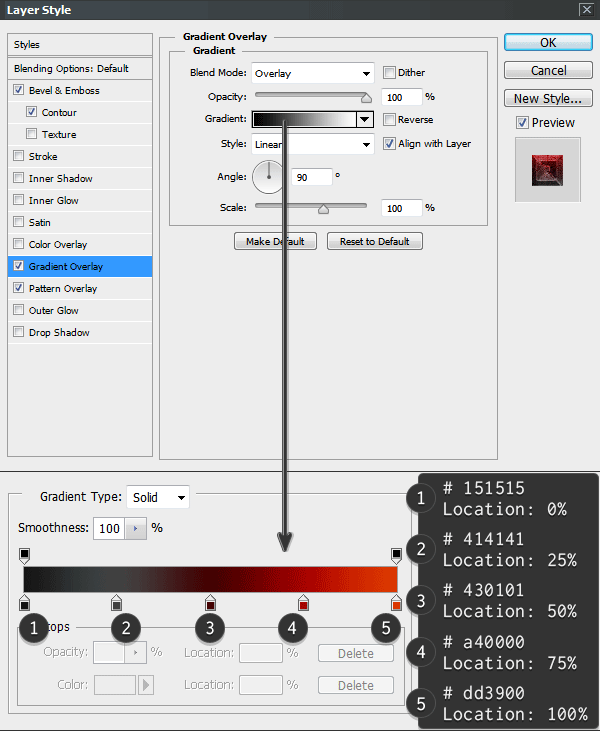Click the Scale percentage field
This screenshot has height=731, width=600.
pos(401,208)
